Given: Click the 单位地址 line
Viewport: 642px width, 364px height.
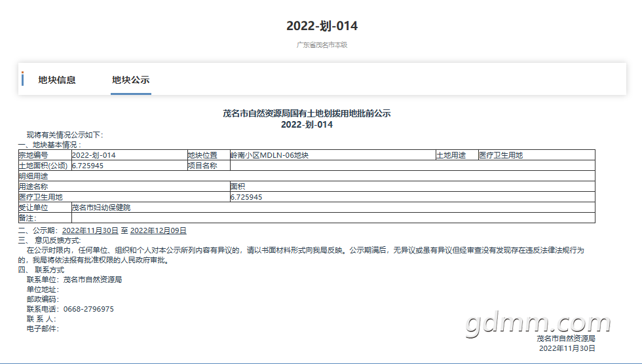Looking at the screenshot, I should (x=43, y=289).
